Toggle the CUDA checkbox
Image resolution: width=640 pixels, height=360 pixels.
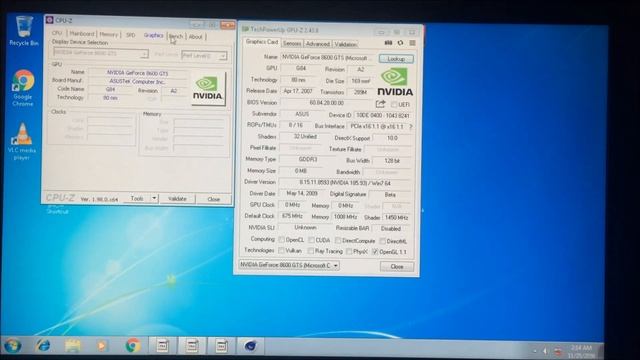coord(311,240)
